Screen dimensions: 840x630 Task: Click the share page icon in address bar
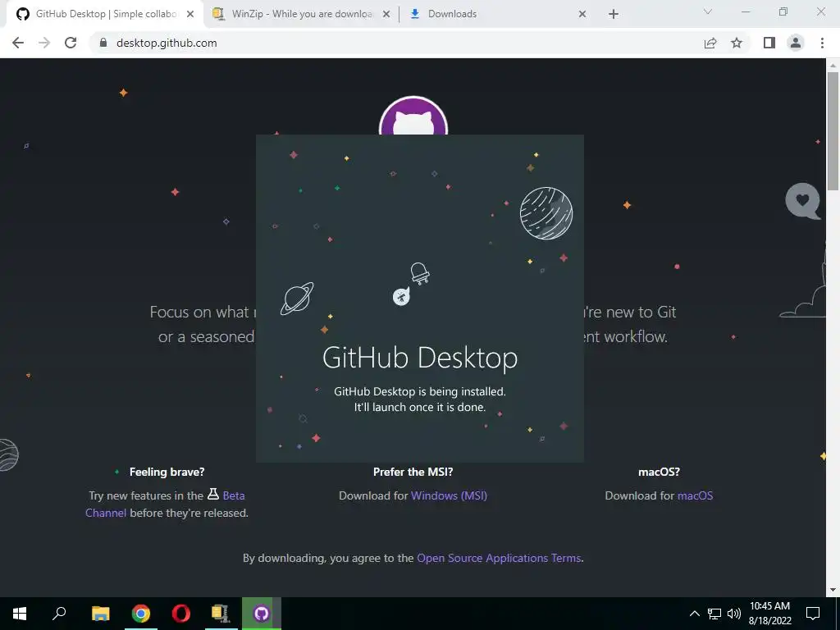tap(710, 43)
